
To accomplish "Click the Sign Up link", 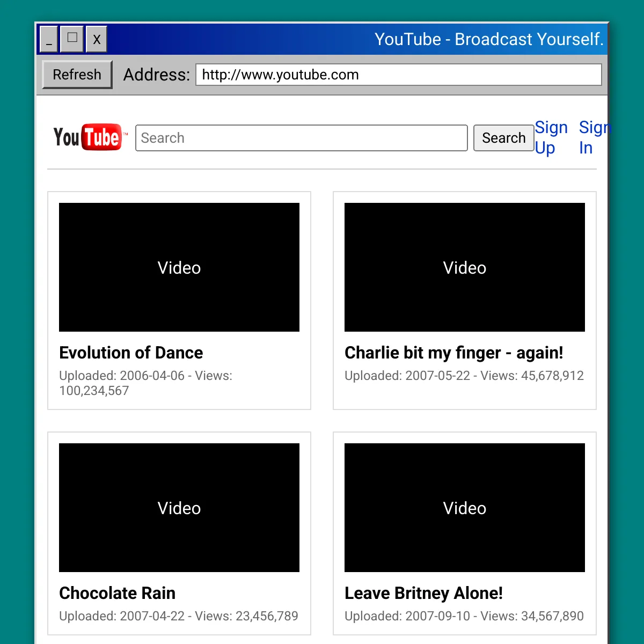I will pos(551,137).
